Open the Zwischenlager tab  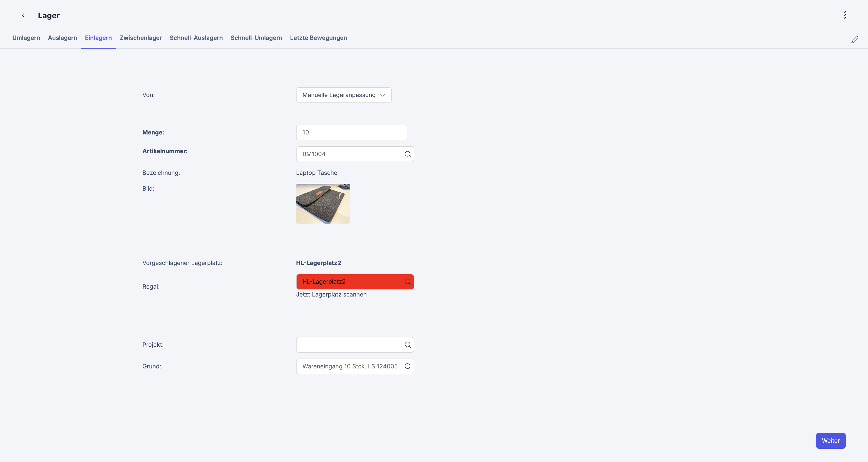(x=140, y=38)
